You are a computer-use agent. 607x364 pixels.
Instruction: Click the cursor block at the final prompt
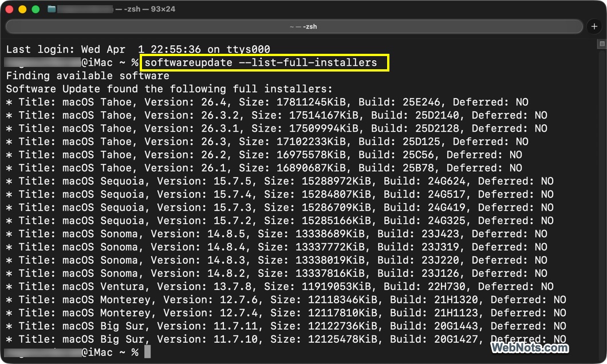click(148, 351)
